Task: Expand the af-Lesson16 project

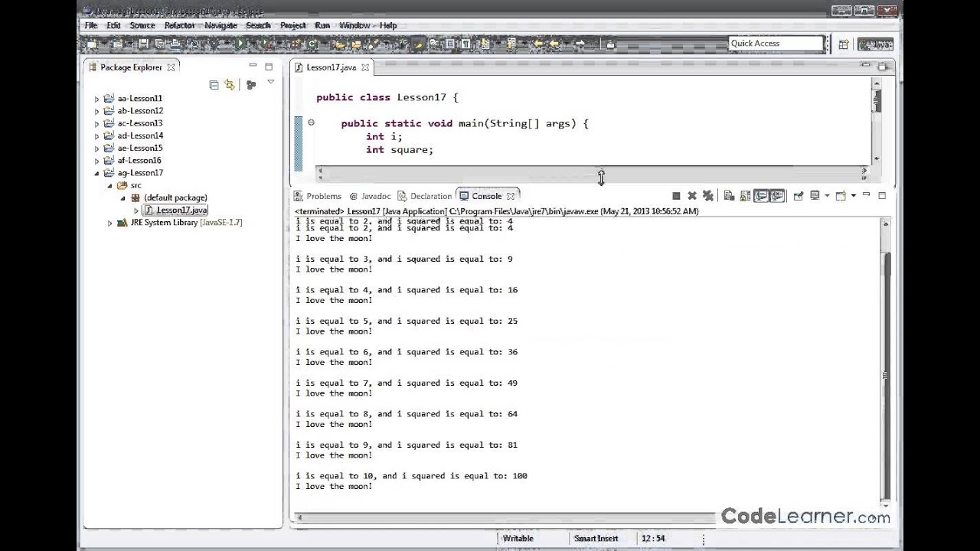Action: coord(96,161)
